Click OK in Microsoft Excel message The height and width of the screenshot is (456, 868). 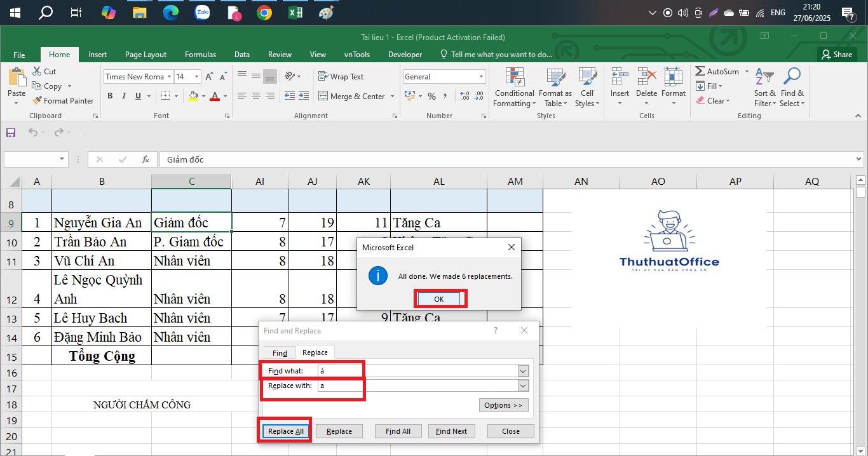(439, 298)
